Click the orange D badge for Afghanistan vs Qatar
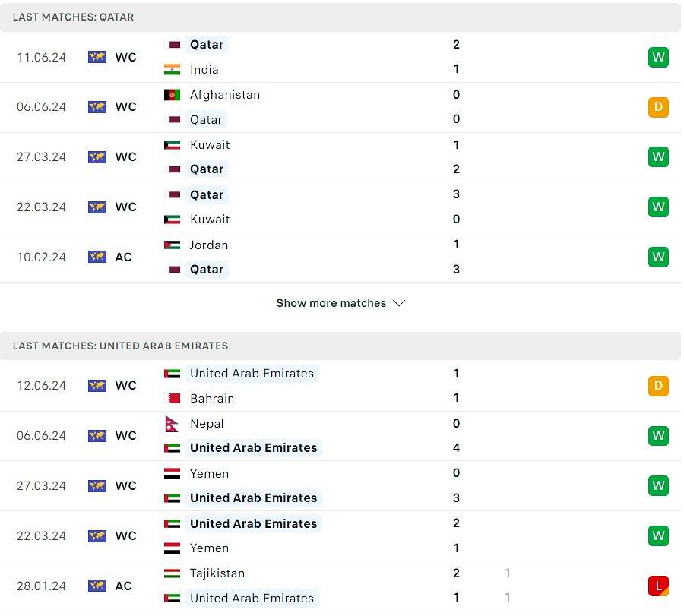The height and width of the screenshot is (616, 684). tap(658, 107)
